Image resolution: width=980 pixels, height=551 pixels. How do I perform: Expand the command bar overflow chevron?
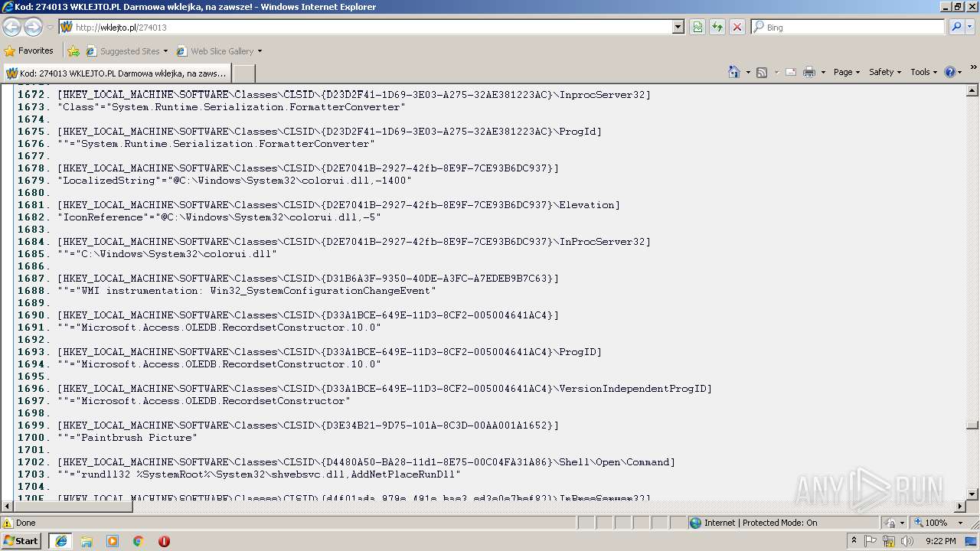tap(973, 67)
